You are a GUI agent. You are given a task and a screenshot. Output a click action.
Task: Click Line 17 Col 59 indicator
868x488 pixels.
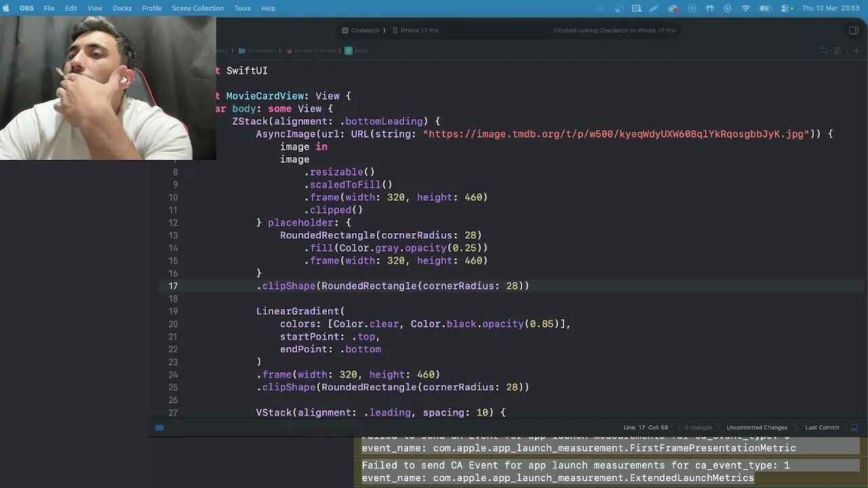(646, 428)
